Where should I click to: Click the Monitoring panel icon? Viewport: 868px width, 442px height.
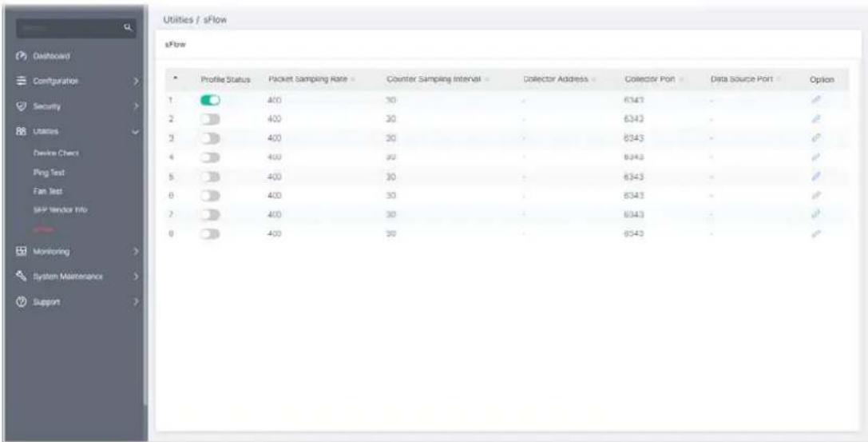(22, 252)
